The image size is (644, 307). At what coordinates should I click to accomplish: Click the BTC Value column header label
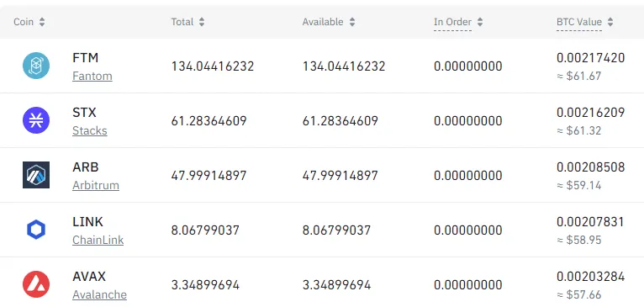[579, 22]
